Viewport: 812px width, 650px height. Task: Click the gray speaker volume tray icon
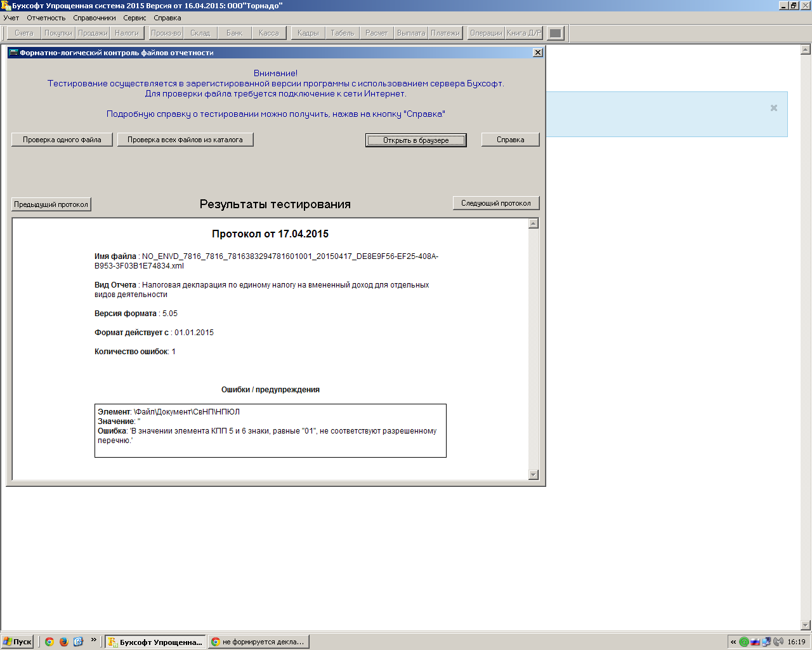(778, 642)
